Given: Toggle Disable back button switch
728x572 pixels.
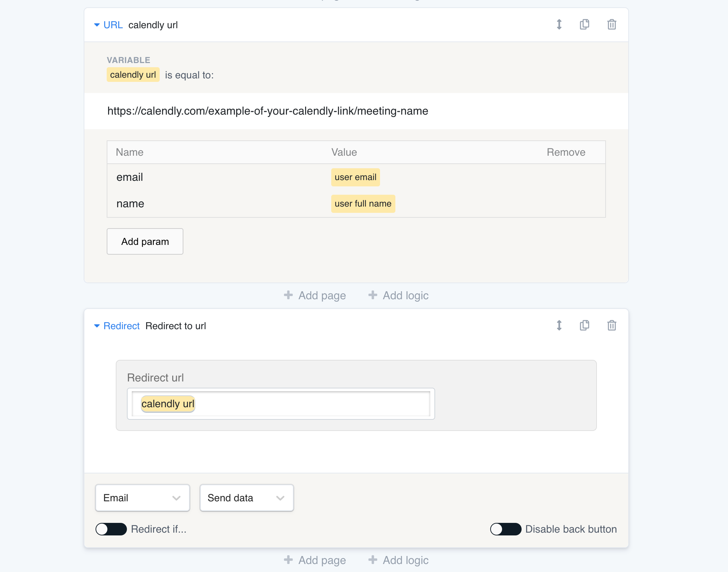Looking at the screenshot, I should pos(506,529).
